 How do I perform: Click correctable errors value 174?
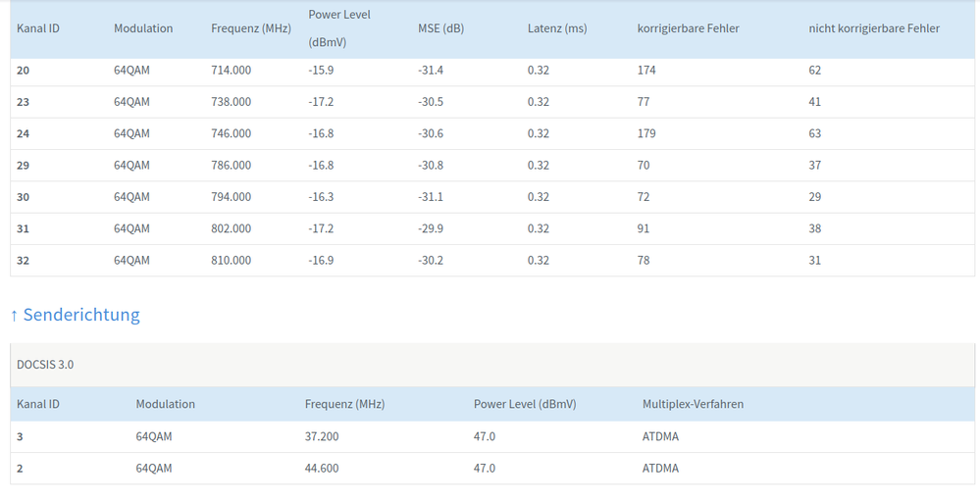click(646, 70)
